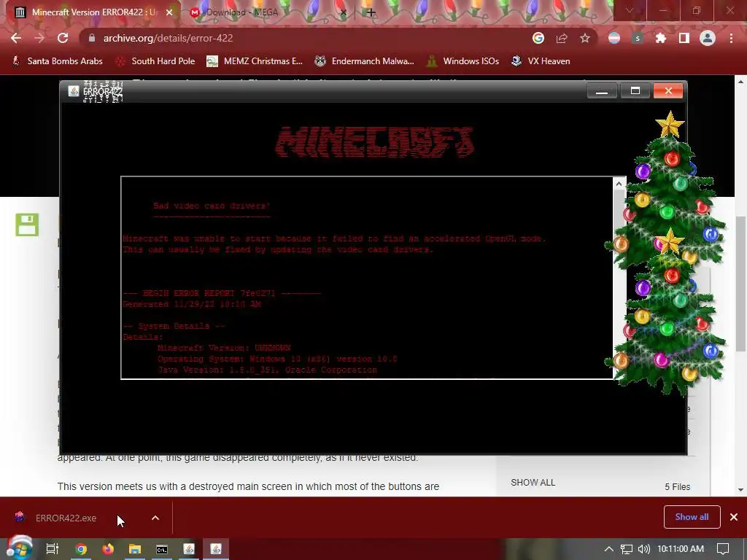Open File Explorer from taskbar
The image size is (747, 560).
(x=135, y=549)
